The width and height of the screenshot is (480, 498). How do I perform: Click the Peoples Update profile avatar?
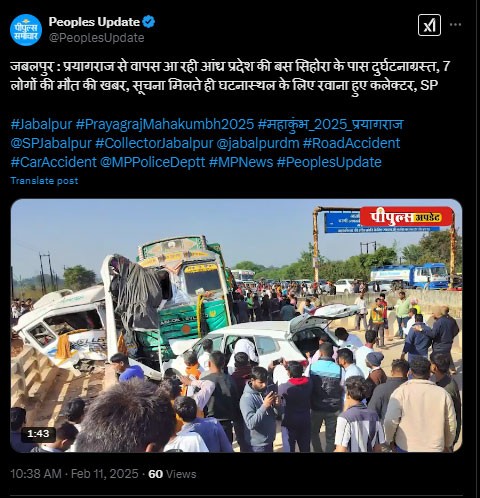point(26,30)
